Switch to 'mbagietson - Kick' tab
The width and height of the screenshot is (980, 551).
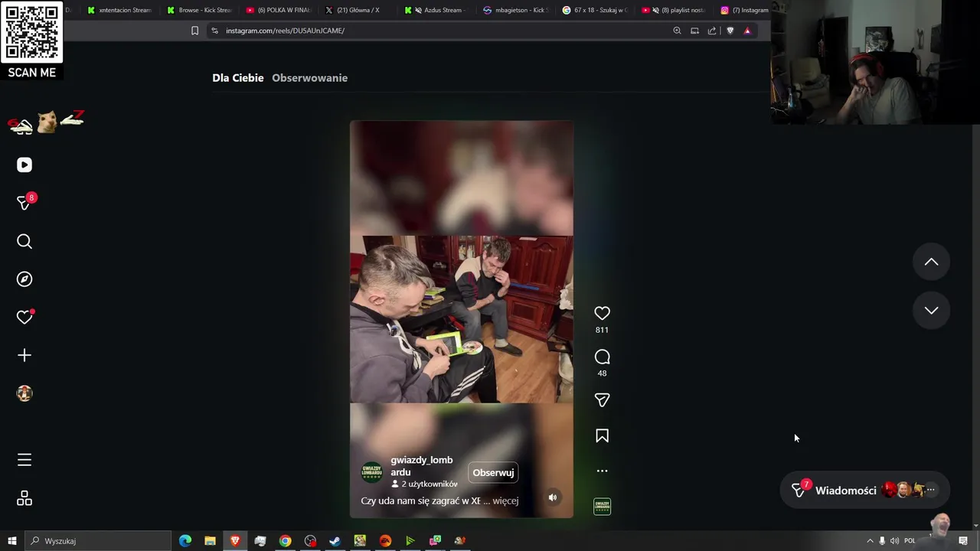tap(517, 10)
